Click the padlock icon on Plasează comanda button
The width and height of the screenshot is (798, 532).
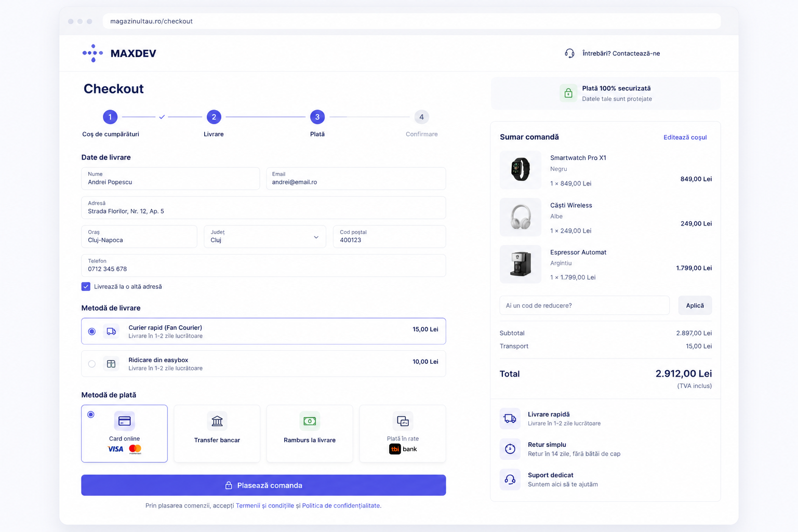click(229, 485)
